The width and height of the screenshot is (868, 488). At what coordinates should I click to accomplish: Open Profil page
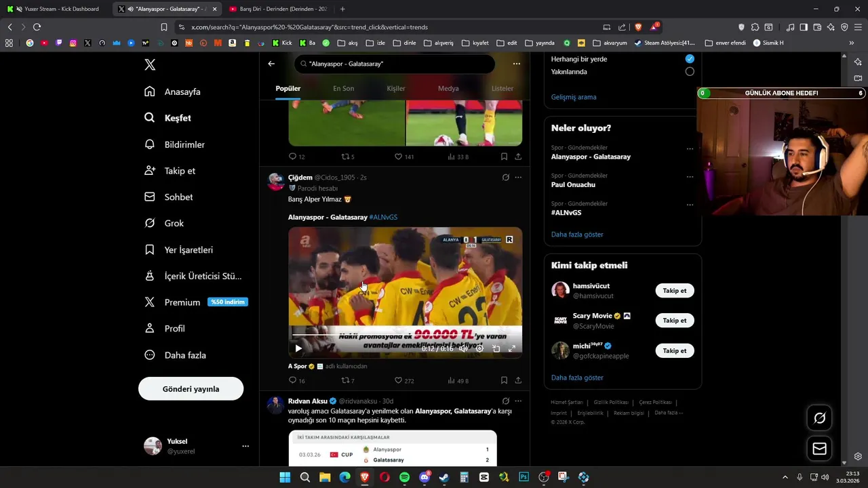[165, 329]
